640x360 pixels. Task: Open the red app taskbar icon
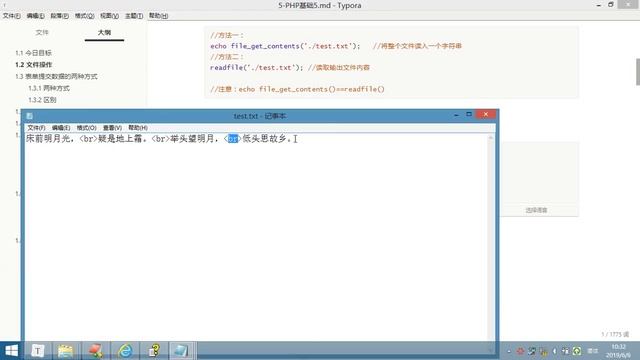pyautogui.click(x=96, y=351)
